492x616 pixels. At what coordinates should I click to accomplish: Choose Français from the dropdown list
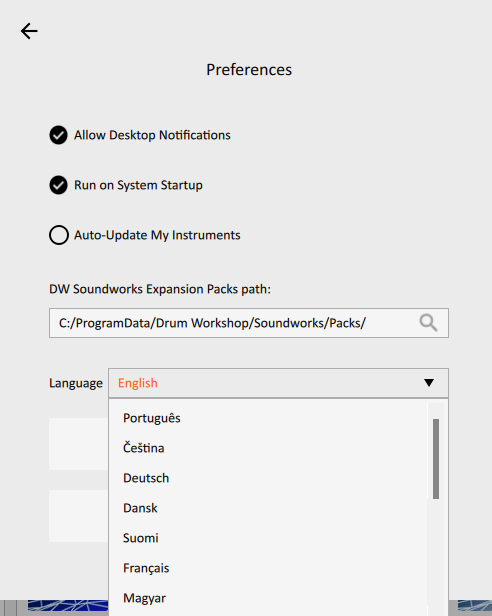tap(146, 568)
